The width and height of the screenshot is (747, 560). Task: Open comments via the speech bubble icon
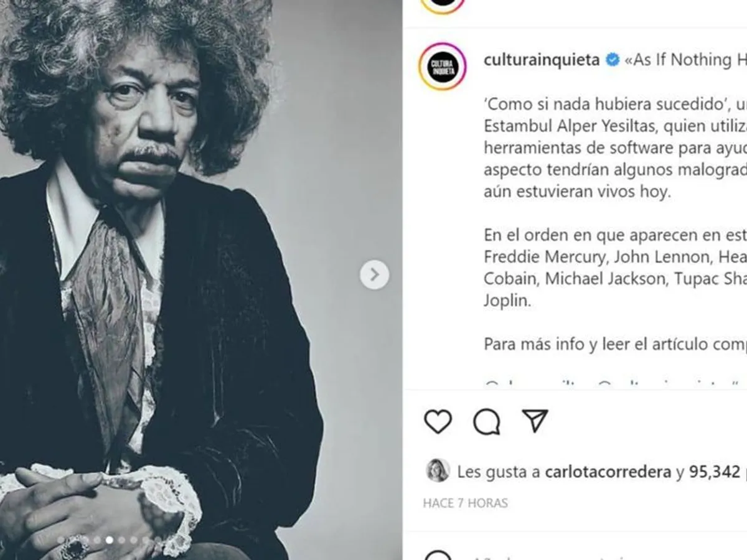coord(486,421)
